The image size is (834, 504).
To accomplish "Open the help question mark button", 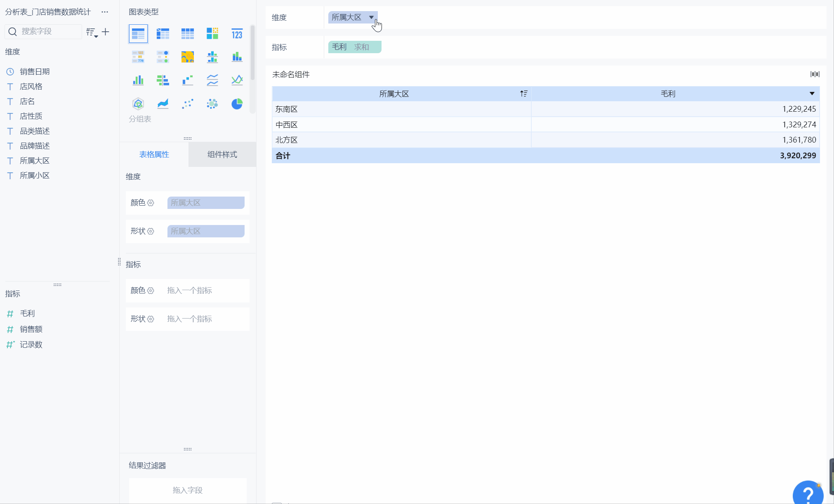I will (x=808, y=493).
